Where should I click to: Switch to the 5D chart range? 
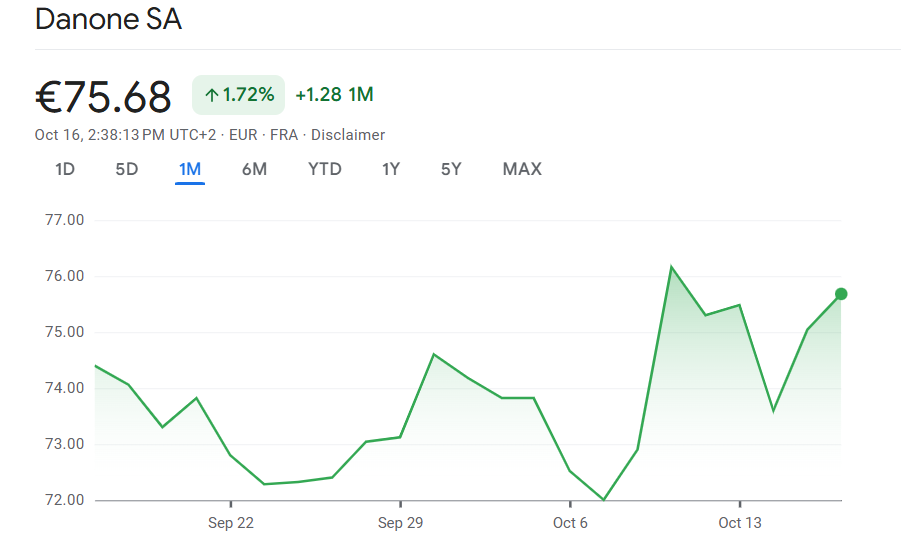point(127,169)
